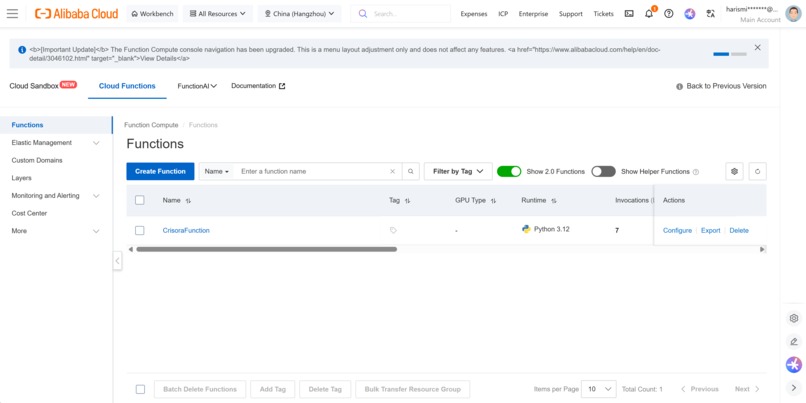Image resolution: width=806 pixels, height=403 pixels.
Task: Export the CrisoraFunction
Action: pyautogui.click(x=710, y=231)
